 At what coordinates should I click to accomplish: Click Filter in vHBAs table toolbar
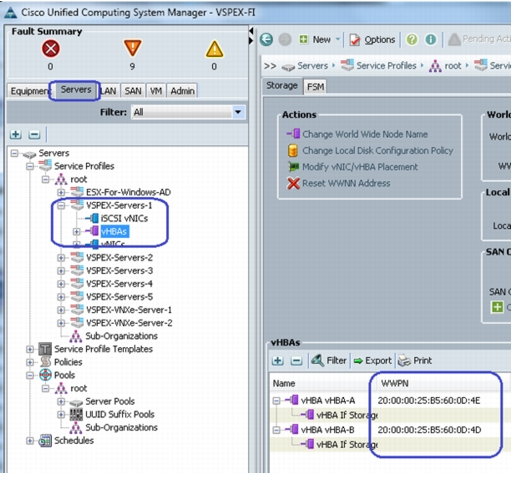click(329, 360)
